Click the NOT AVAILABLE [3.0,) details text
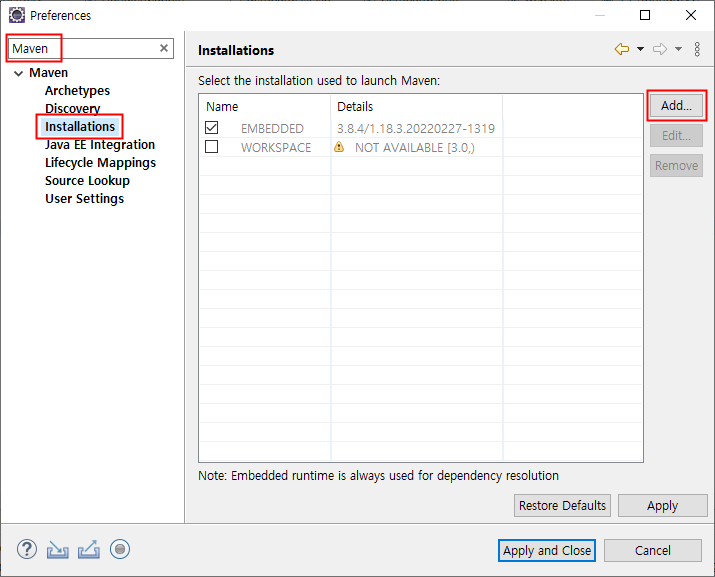 (414, 148)
